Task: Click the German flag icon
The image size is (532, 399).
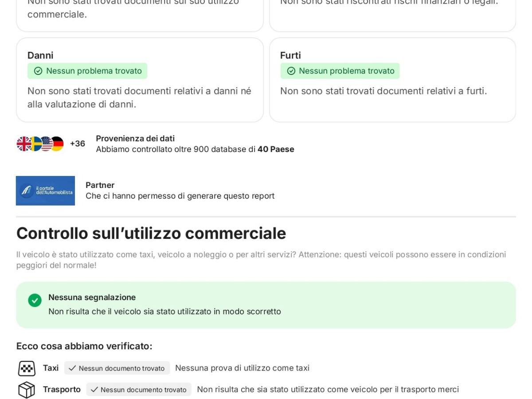Action: pyautogui.click(x=58, y=144)
